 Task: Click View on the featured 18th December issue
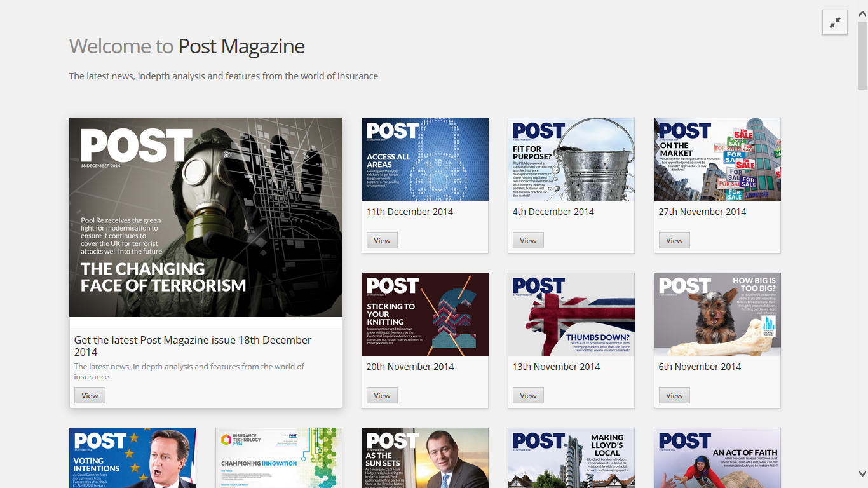click(90, 395)
